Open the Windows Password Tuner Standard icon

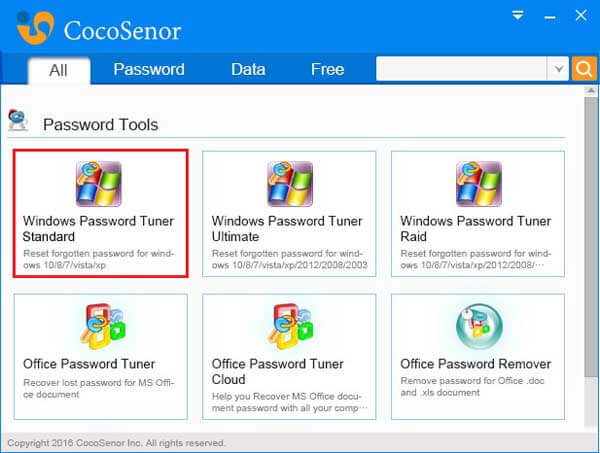coord(99,184)
